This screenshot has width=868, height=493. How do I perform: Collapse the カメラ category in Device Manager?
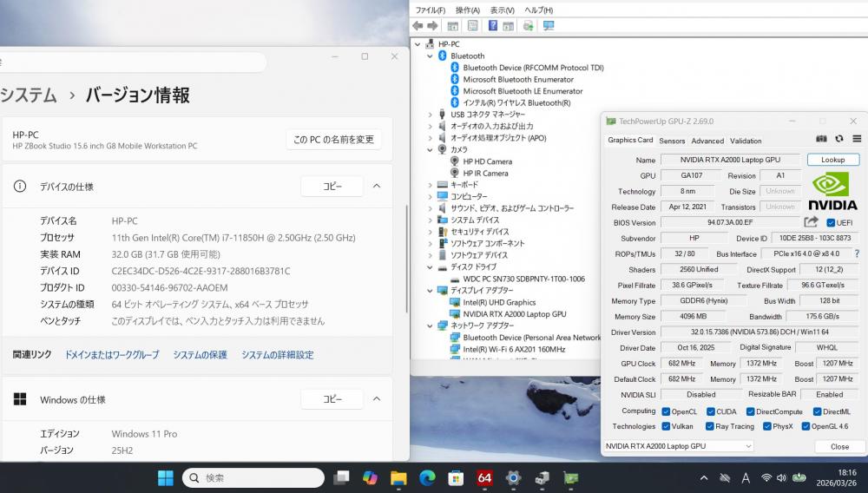click(430, 149)
